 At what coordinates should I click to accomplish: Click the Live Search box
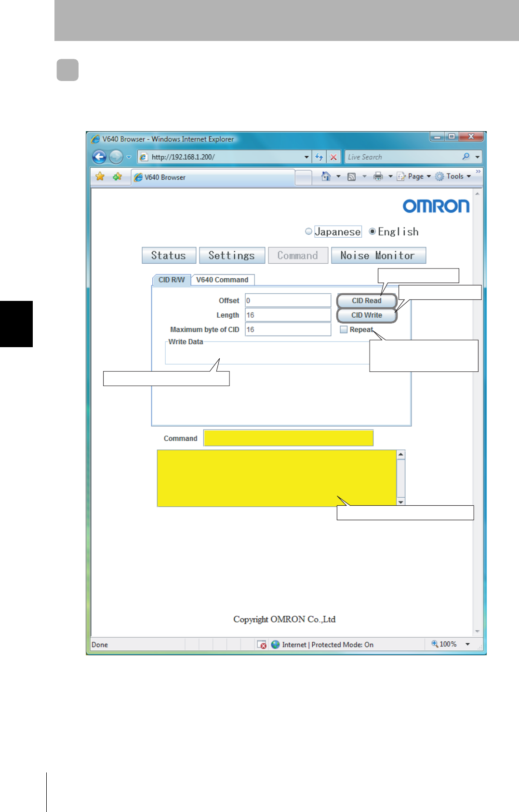(402, 157)
